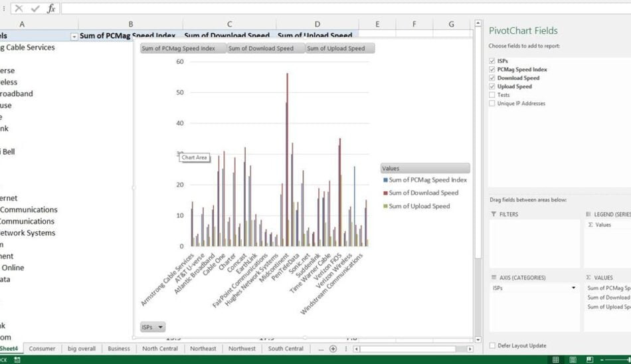631x364 pixels.
Task: Click the Sum of Upload Speed chart field button
Action: [x=340, y=48]
